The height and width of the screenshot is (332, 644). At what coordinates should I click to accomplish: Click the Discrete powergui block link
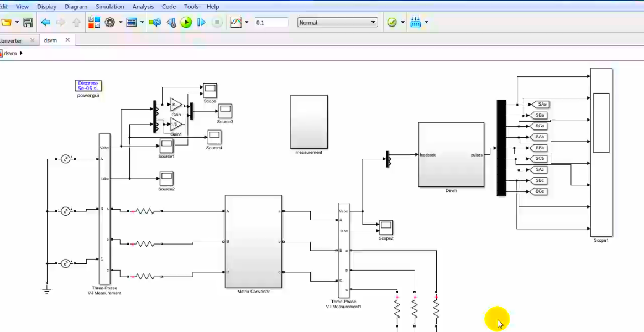pyautogui.click(x=88, y=86)
